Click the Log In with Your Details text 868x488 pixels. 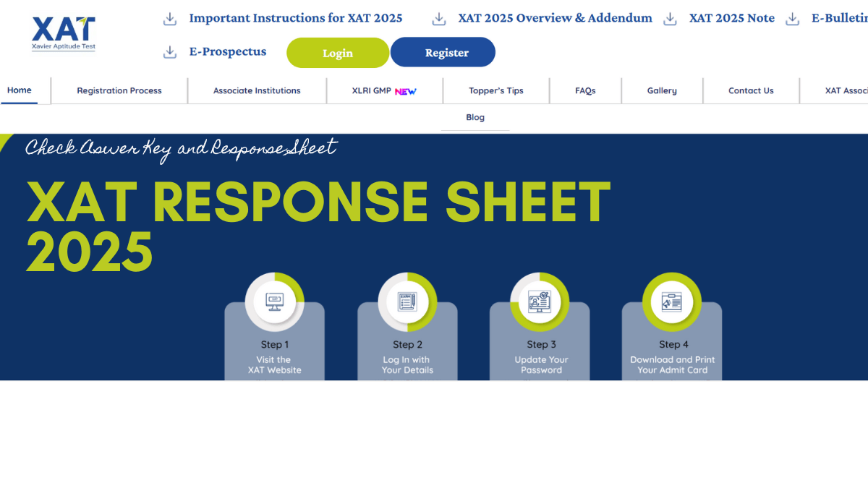[x=407, y=365]
